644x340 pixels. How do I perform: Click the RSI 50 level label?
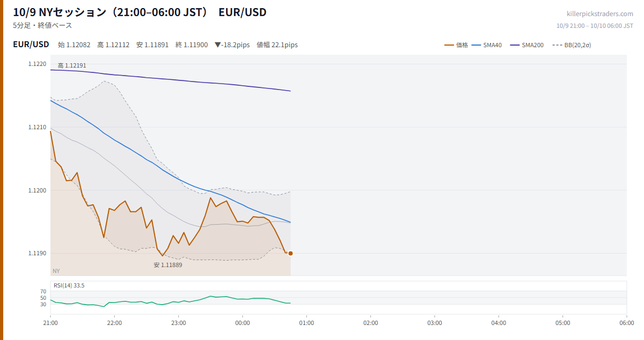click(x=43, y=298)
